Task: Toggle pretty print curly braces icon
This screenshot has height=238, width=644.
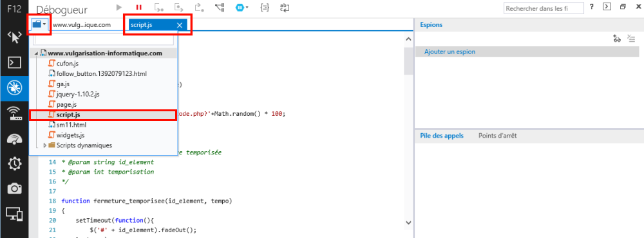Action: click(x=264, y=7)
